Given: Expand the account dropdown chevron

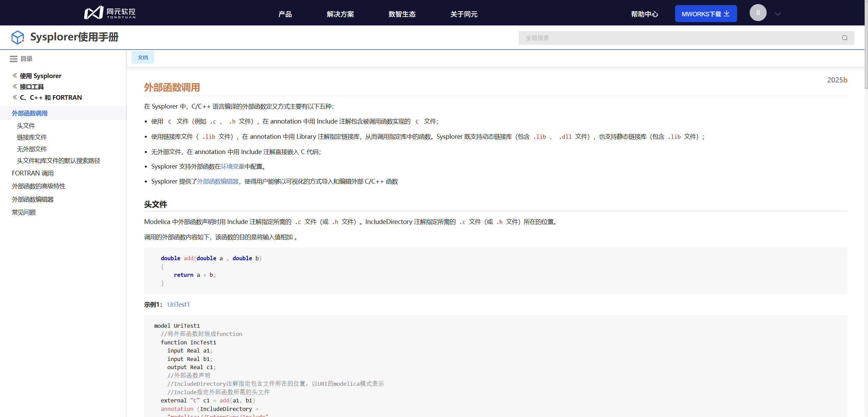Looking at the screenshot, I should 778,14.
